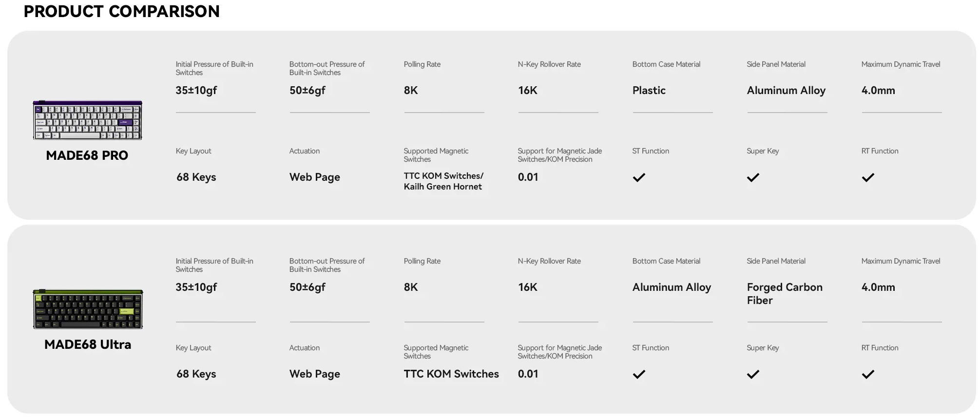Click MADE68 Ultra Aluminum Alloy bottom case value

click(x=671, y=287)
